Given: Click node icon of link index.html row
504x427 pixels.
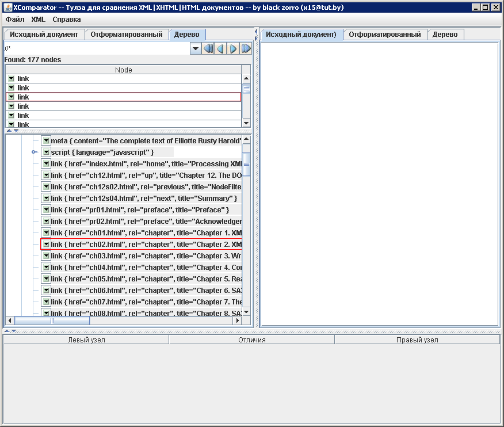Looking at the screenshot, I should point(46,163).
